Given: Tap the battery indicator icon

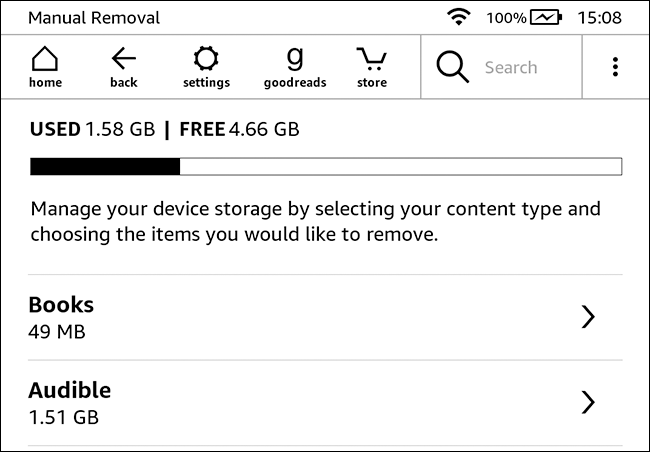Looking at the screenshot, I should pyautogui.click(x=546, y=17).
